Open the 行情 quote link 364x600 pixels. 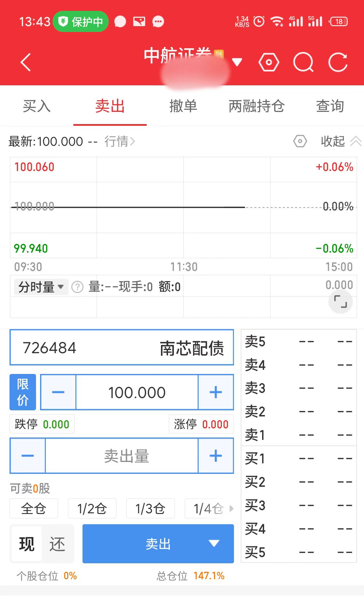point(120,141)
